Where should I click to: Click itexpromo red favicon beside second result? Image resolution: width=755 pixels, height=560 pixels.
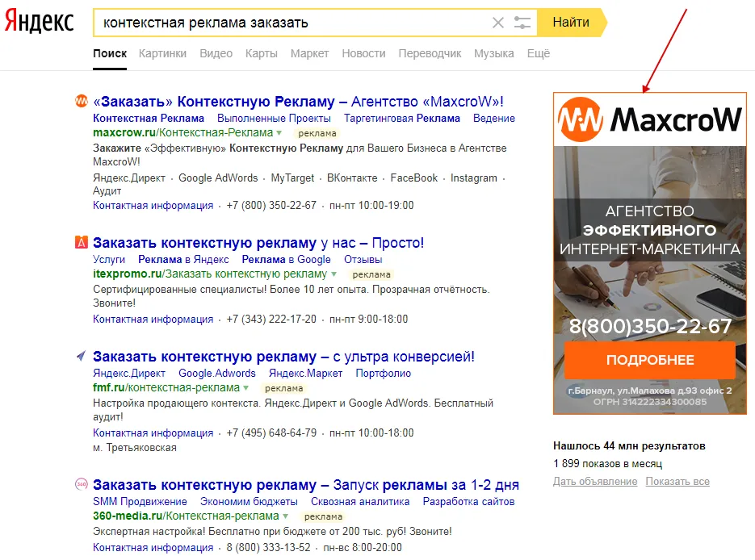tap(82, 242)
